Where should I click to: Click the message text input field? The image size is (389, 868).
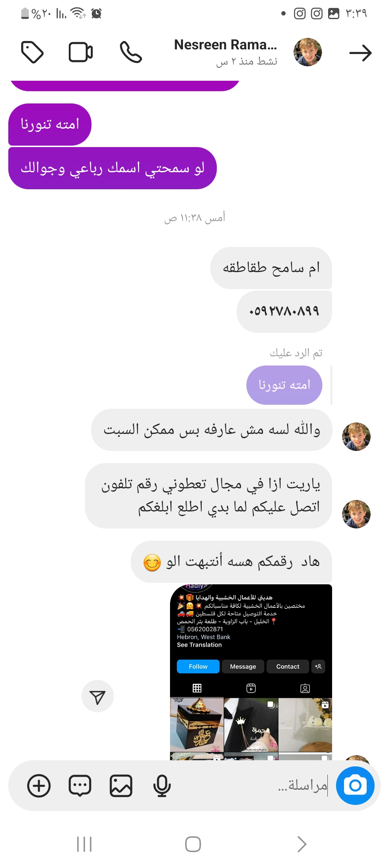point(252,786)
